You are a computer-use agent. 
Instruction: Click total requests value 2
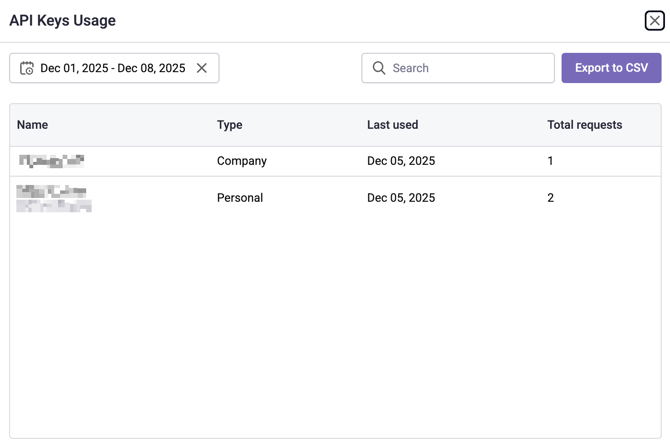[550, 198]
